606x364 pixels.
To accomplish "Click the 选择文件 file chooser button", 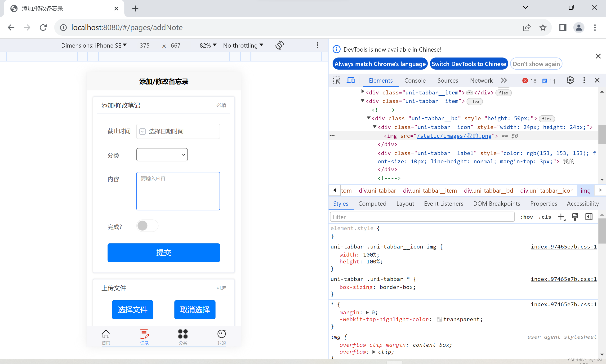I will click(133, 310).
